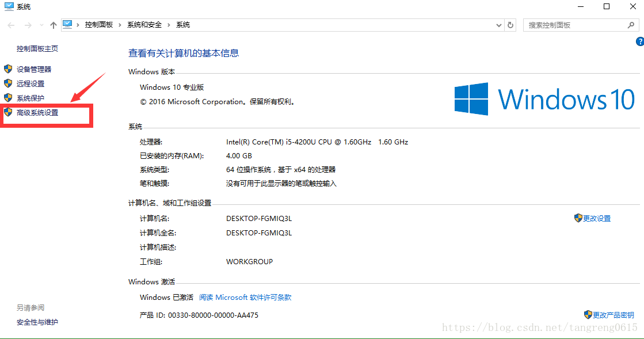
Task: Open 高级系统设置
Action: [x=37, y=113]
